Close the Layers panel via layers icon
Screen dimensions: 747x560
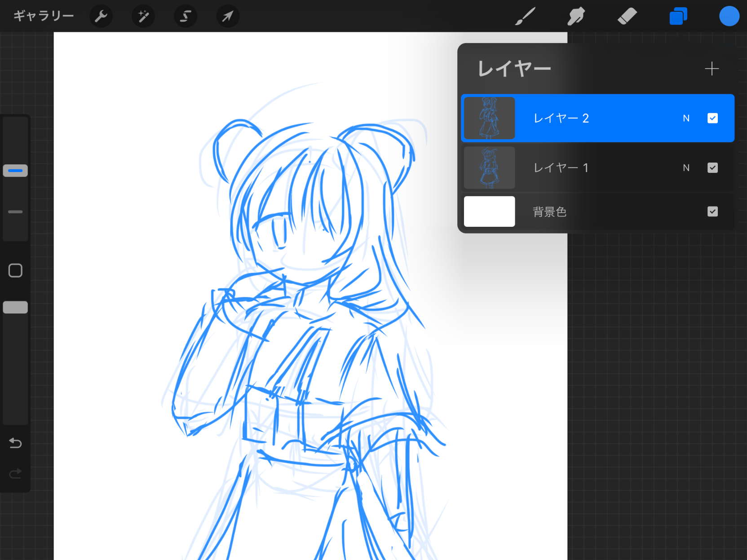pyautogui.click(x=678, y=17)
